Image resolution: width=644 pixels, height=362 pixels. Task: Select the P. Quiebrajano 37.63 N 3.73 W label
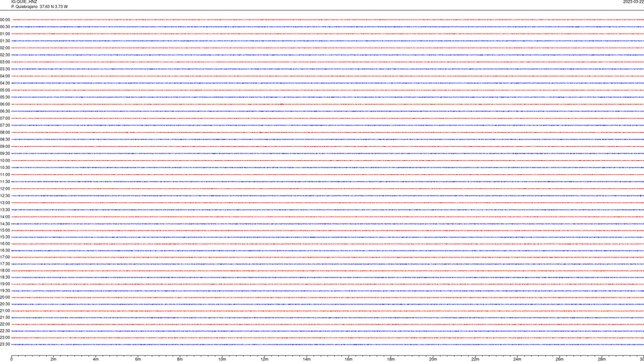point(40,7)
